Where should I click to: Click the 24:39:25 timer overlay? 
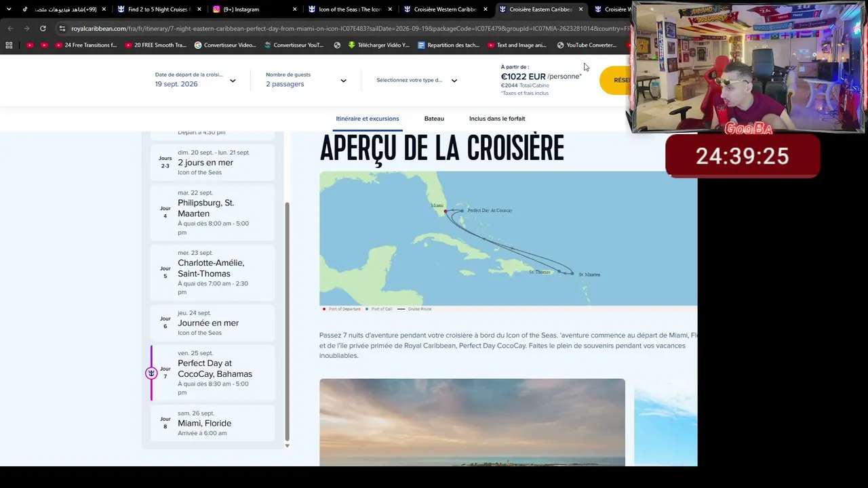coord(743,157)
